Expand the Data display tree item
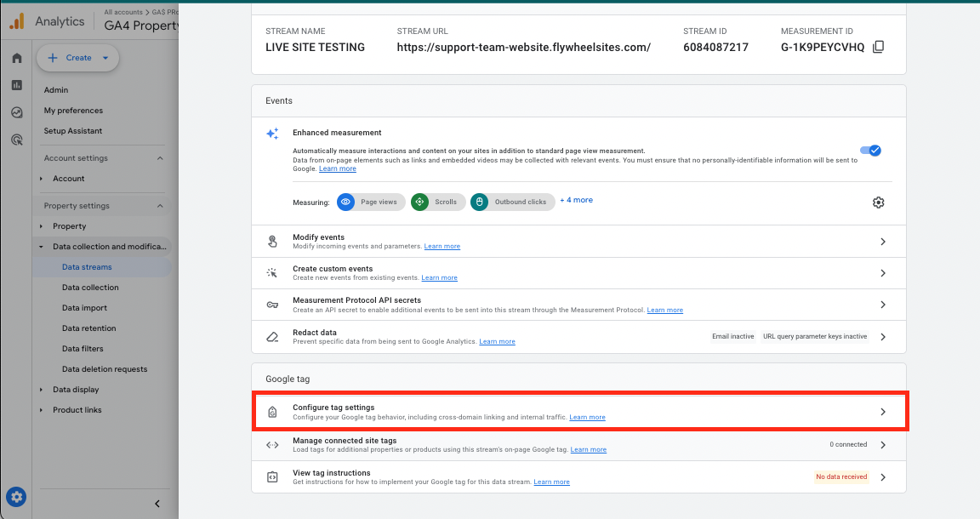This screenshot has height=519, width=980. (41, 390)
